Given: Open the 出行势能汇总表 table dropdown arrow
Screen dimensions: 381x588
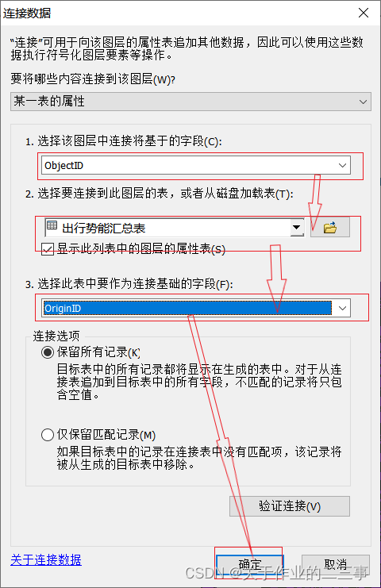Looking at the screenshot, I should (x=297, y=227).
